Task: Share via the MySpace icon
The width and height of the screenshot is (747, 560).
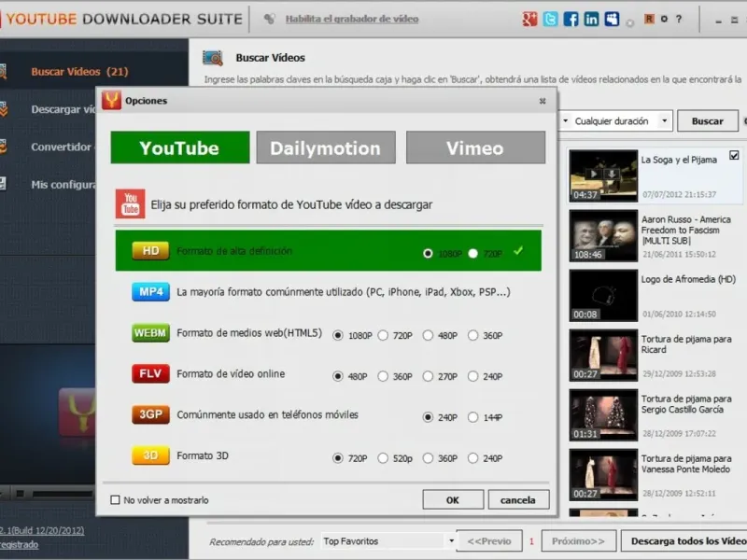Action: point(612,19)
